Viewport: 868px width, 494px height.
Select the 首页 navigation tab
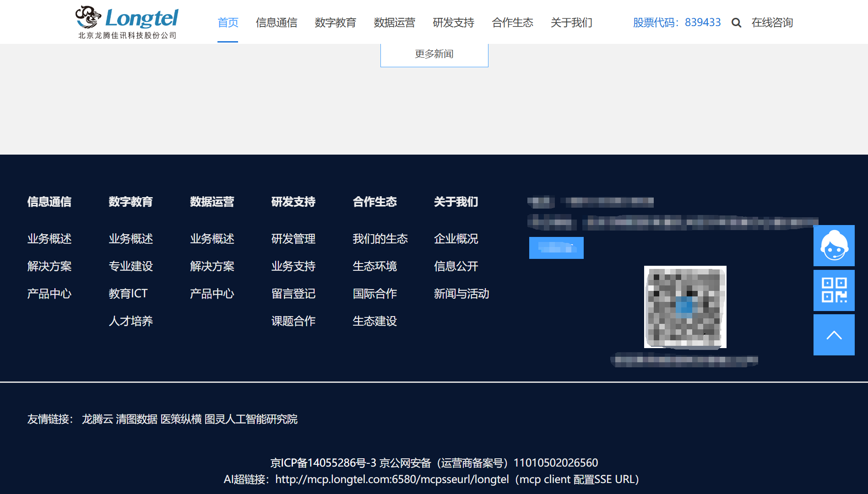(228, 22)
